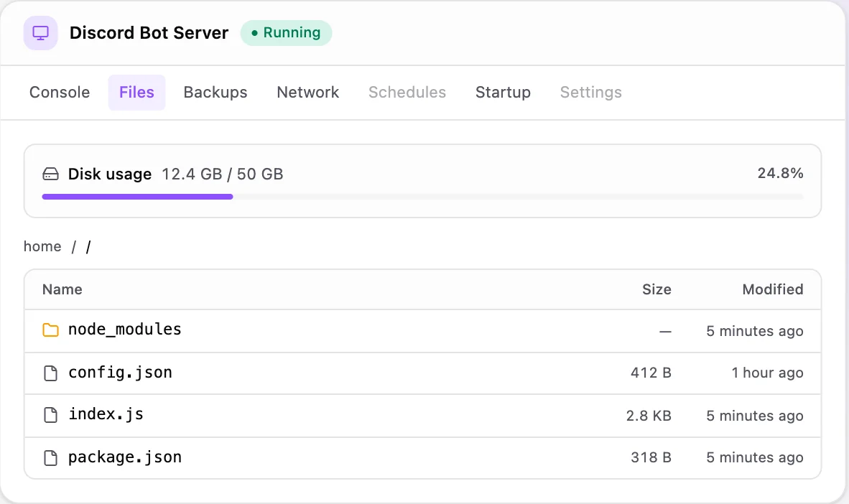849x504 pixels.
Task: Open the Schedules tab
Action: point(407,92)
